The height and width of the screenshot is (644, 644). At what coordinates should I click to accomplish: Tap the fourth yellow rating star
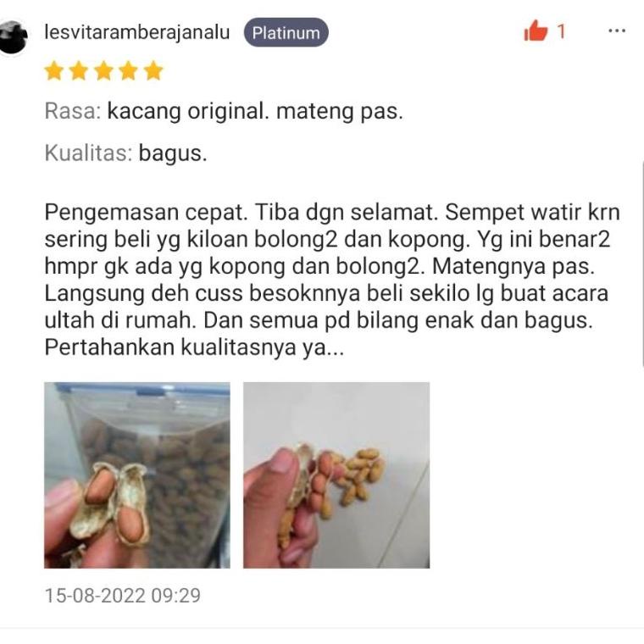click(x=129, y=70)
